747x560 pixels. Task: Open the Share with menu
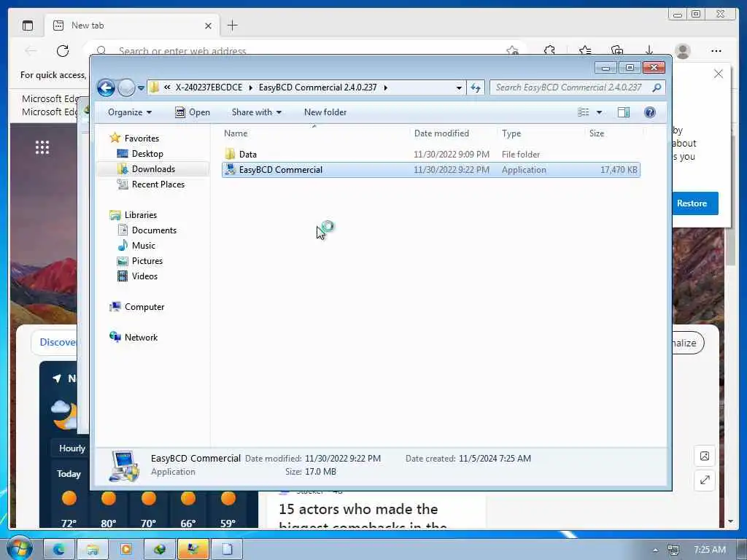click(256, 112)
